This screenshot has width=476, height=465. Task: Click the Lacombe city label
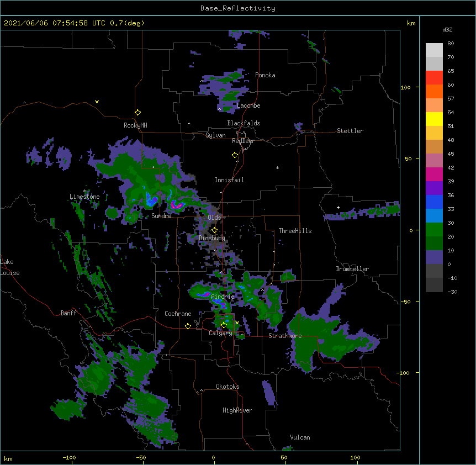pyautogui.click(x=248, y=105)
